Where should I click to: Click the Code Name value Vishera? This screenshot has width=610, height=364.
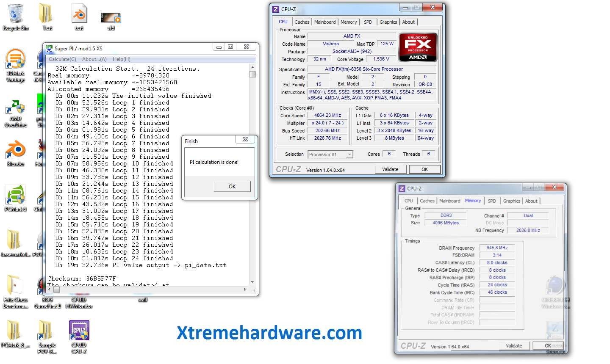330,44
